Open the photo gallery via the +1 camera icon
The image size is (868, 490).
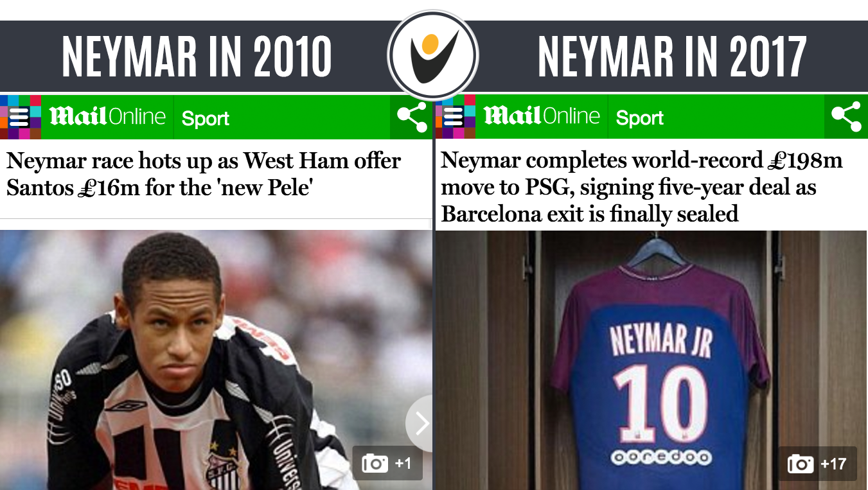[375, 463]
